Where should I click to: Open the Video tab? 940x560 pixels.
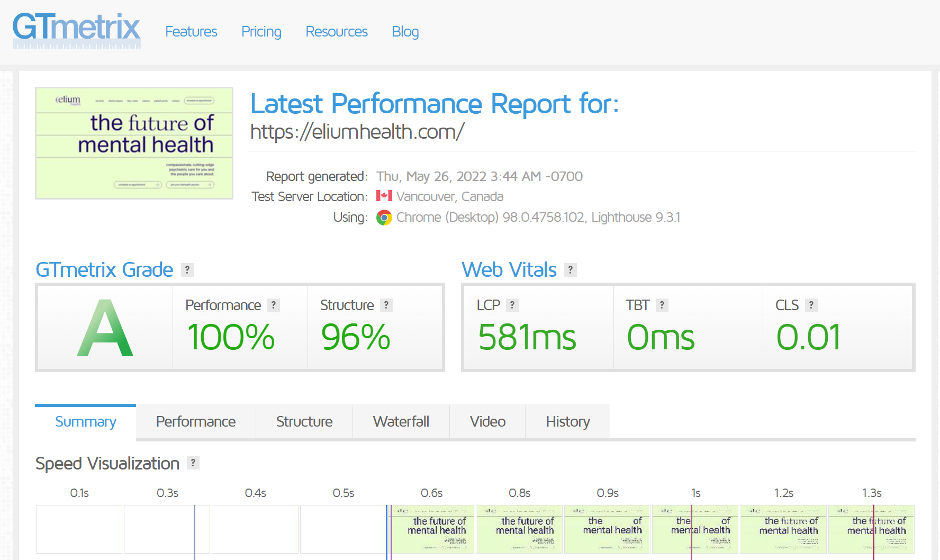click(487, 422)
